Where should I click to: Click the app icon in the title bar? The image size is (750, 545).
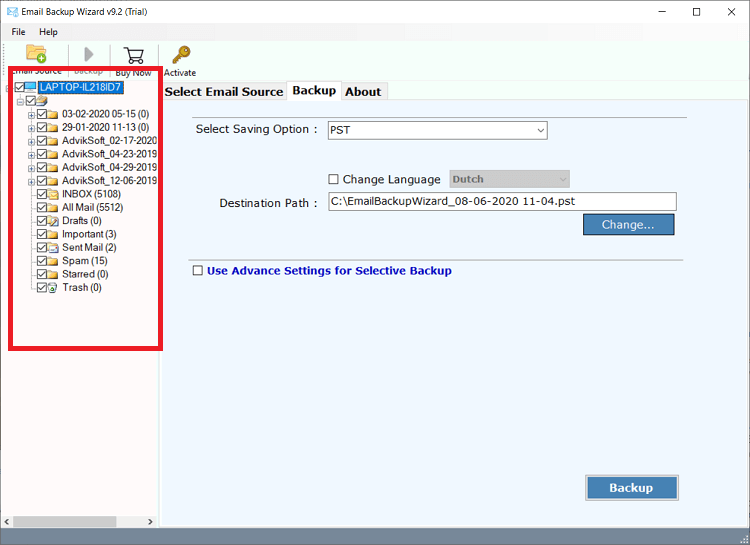12,11
